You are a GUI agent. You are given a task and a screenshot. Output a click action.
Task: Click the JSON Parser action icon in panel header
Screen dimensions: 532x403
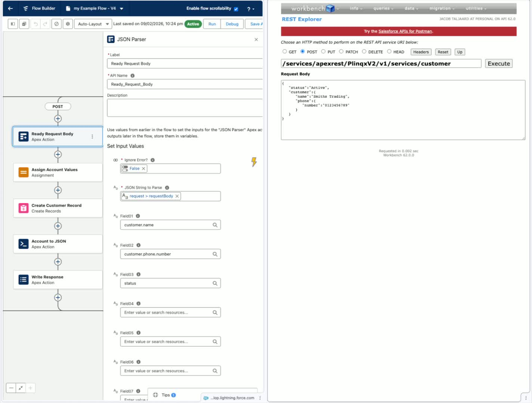tap(111, 39)
